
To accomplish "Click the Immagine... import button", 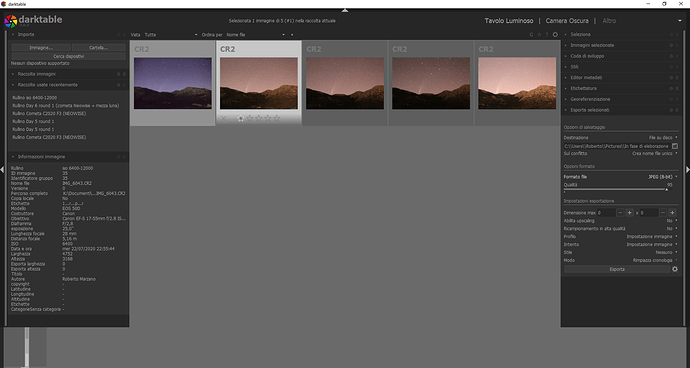I will [41, 48].
